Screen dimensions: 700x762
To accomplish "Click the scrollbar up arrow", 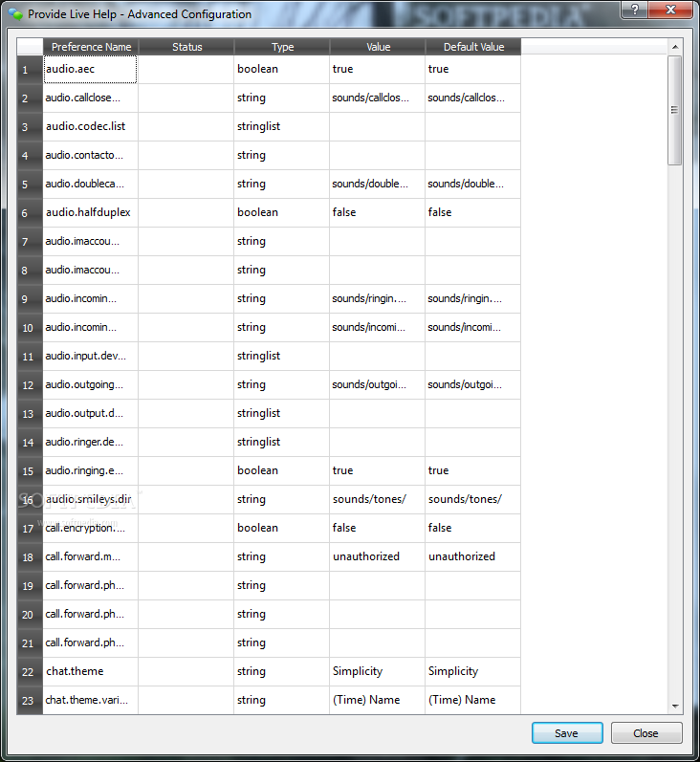I will [675, 47].
